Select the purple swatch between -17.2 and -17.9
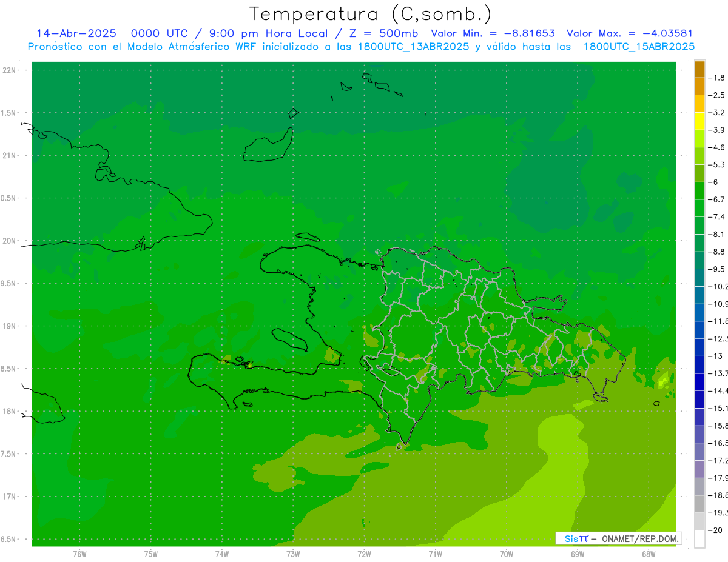The image size is (728, 562). [x=699, y=469]
